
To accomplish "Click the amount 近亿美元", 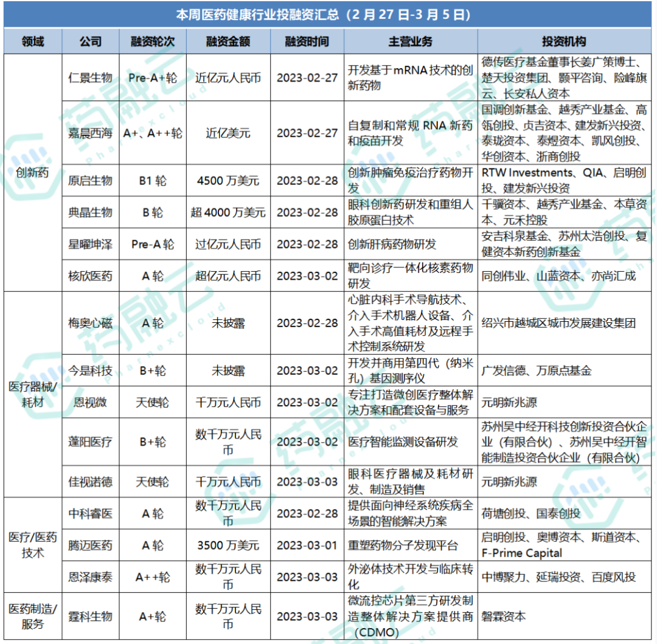I will coord(228,133).
